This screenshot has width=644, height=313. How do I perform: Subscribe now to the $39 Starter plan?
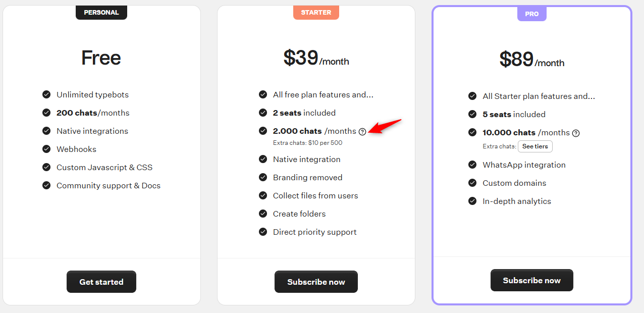(x=316, y=282)
